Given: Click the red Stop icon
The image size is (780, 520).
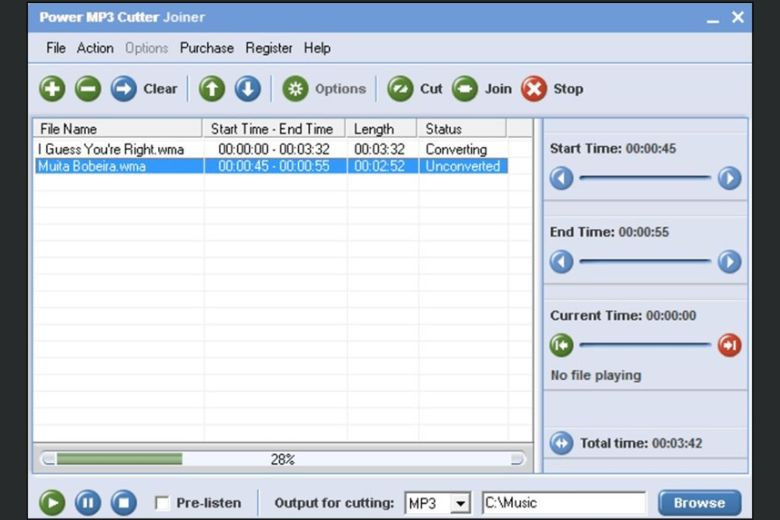Looking at the screenshot, I should click(534, 89).
